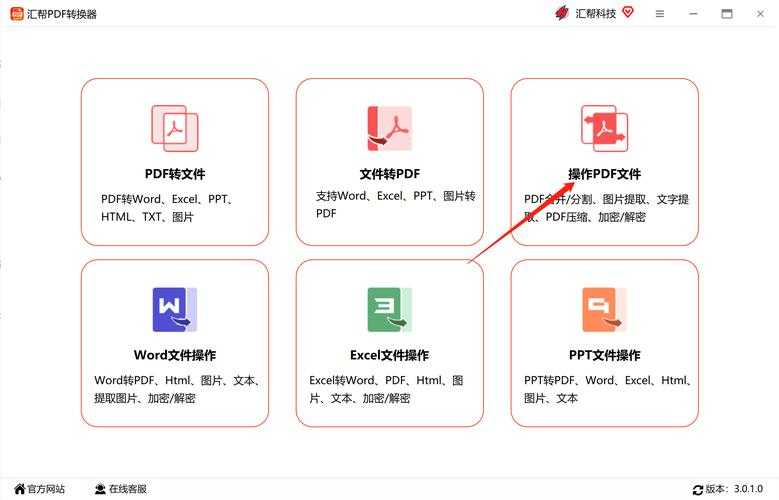Click the 汇帮PDF转换器 app logo
Image resolution: width=779 pixels, height=500 pixels.
(17, 14)
